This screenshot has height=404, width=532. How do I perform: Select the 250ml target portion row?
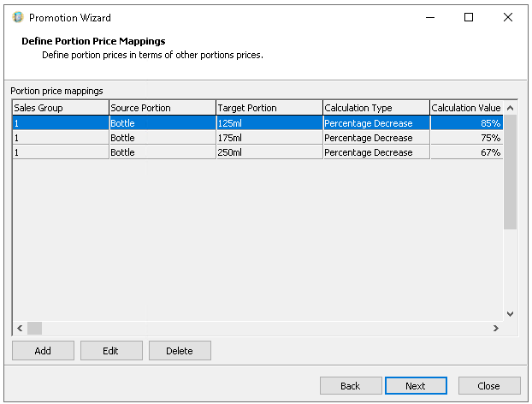pyautogui.click(x=269, y=152)
